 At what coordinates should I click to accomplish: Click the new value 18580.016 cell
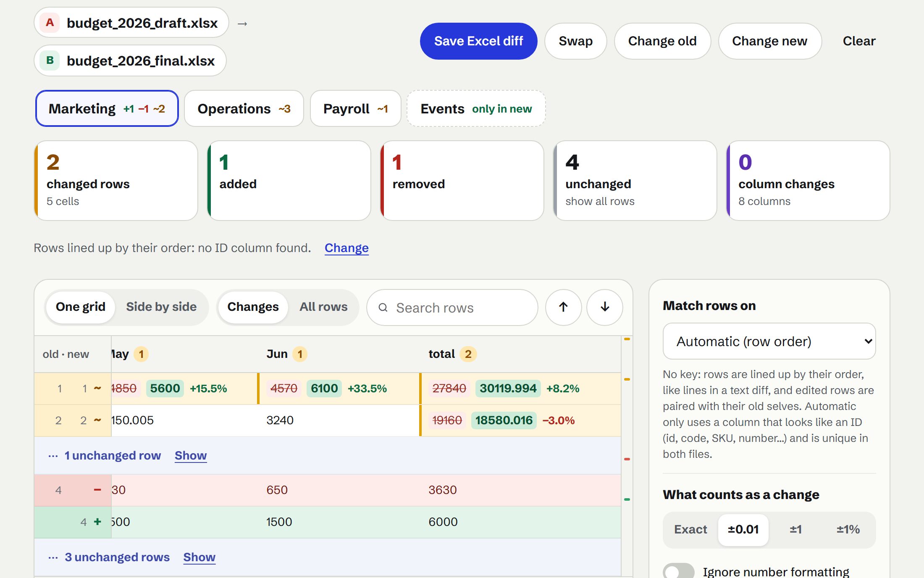[504, 420]
